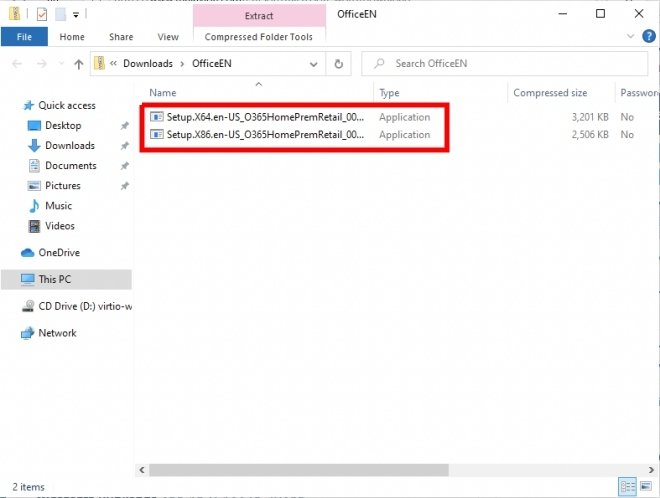
Task: Expand the address bar history dropdown
Action: pyautogui.click(x=314, y=64)
